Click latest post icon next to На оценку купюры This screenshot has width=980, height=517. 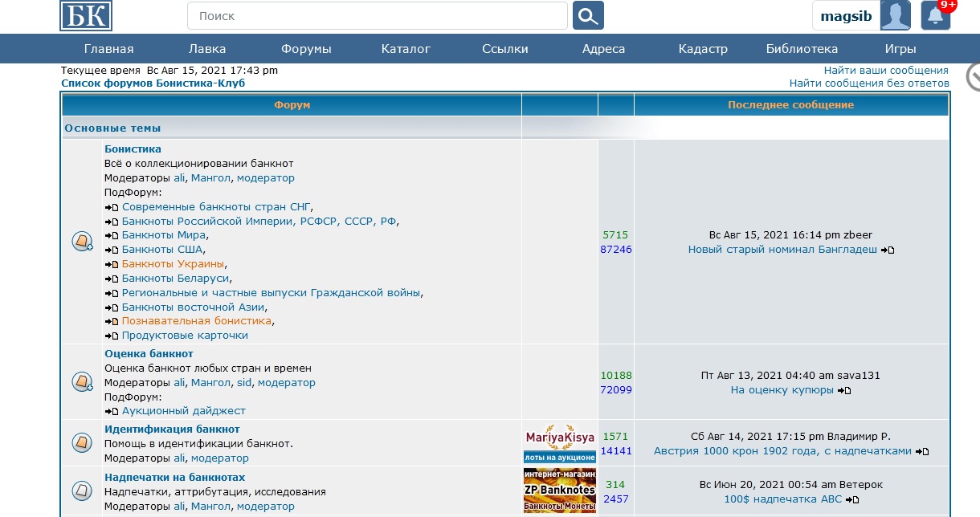[844, 391]
